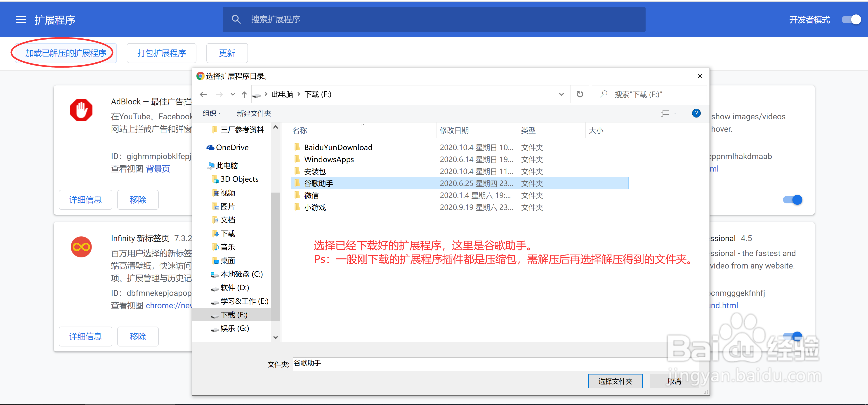Image resolution: width=868 pixels, height=405 pixels.
Task: Disable developer mode toggle
Action: (851, 19)
